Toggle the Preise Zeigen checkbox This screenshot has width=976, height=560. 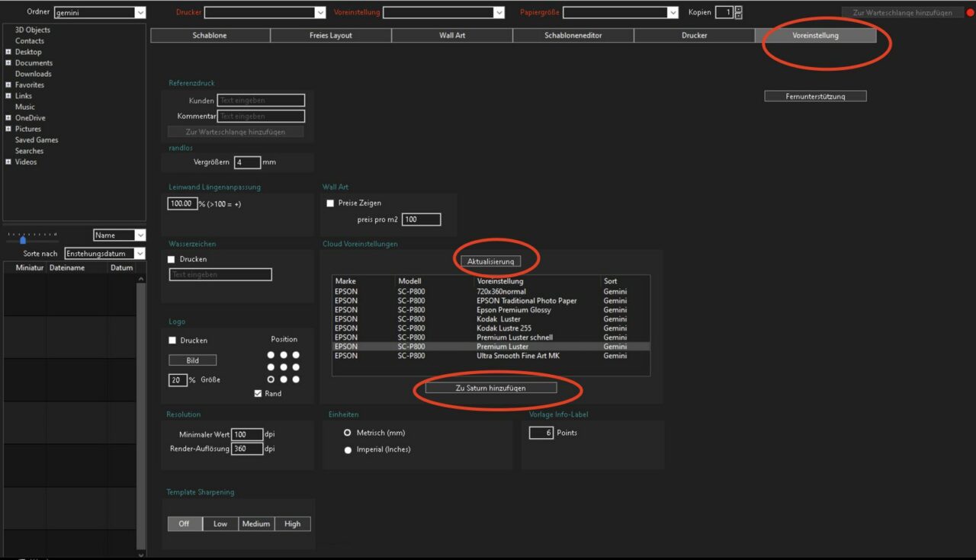[x=330, y=203]
